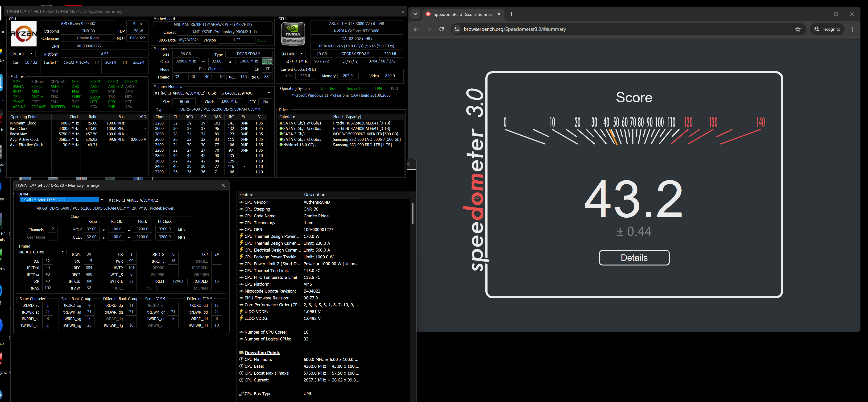The image size is (868, 402).
Task: Click the BIOS Date 09/23/2024 field
Action: click(x=189, y=40)
